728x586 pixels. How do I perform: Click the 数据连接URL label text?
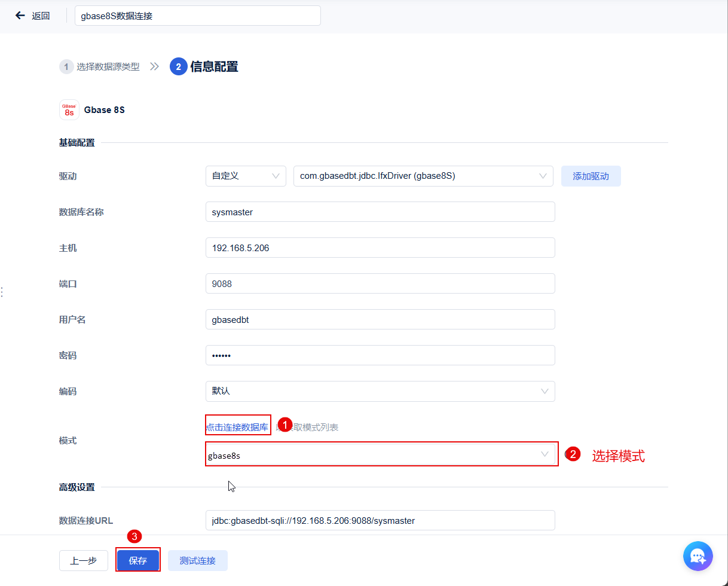coord(86,520)
